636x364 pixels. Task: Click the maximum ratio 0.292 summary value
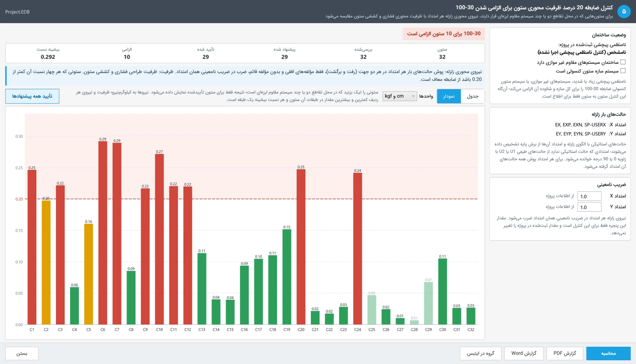(x=48, y=57)
